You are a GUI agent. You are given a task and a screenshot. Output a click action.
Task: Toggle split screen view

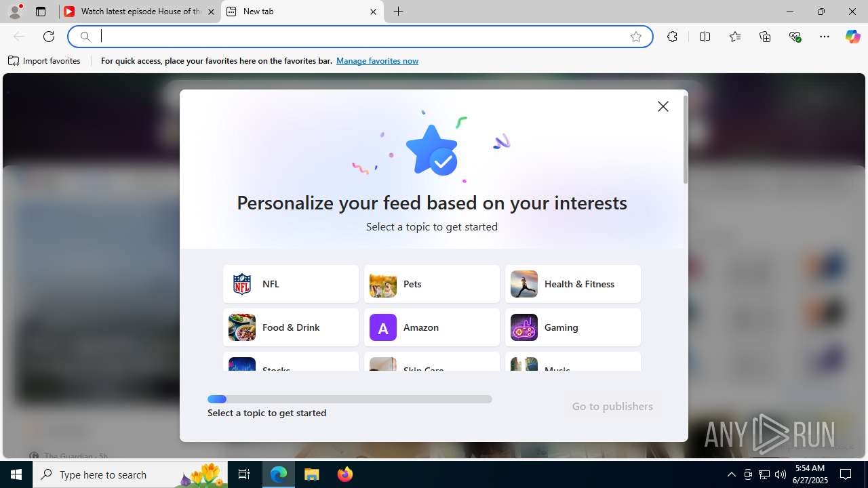[705, 37]
